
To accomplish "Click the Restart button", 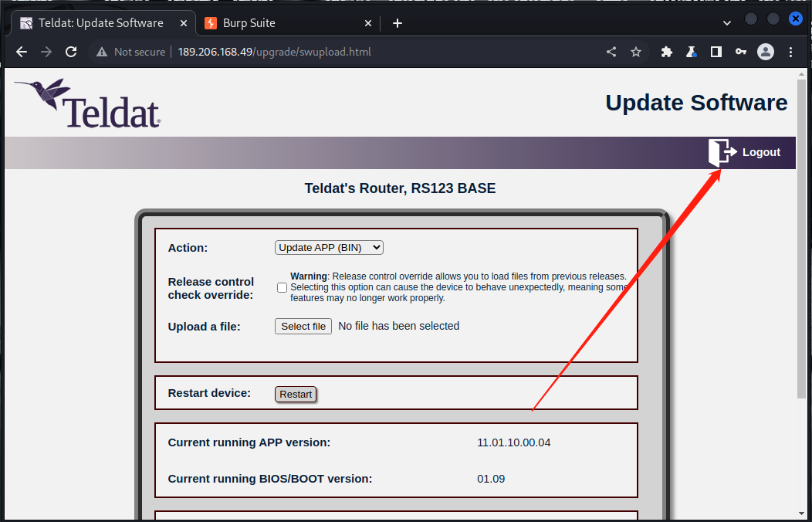I will pos(296,394).
